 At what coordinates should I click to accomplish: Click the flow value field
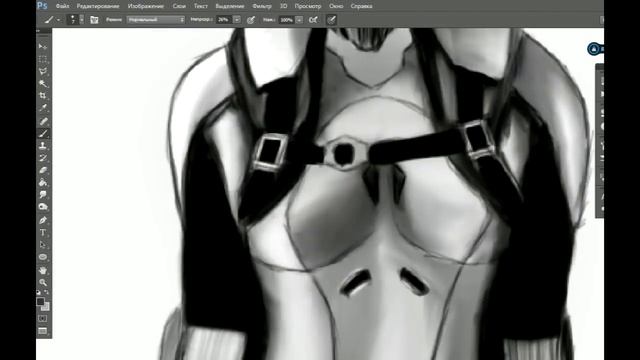pyautogui.click(x=287, y=20)
